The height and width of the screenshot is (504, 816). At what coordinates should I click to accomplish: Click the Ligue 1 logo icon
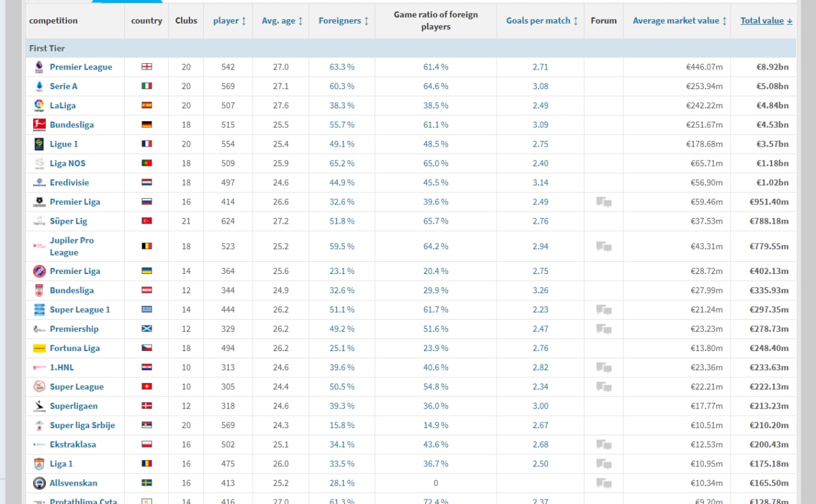[40, 144]
